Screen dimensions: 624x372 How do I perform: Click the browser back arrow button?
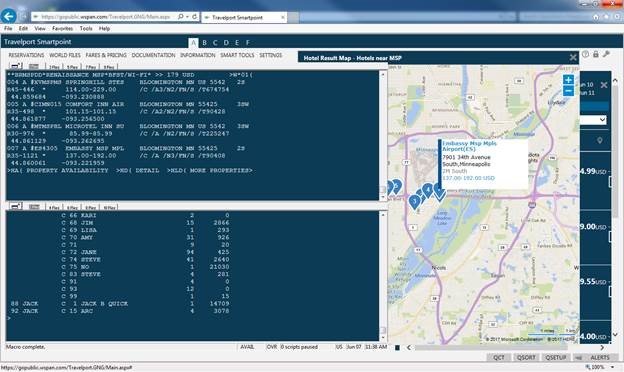pos(8,16)
